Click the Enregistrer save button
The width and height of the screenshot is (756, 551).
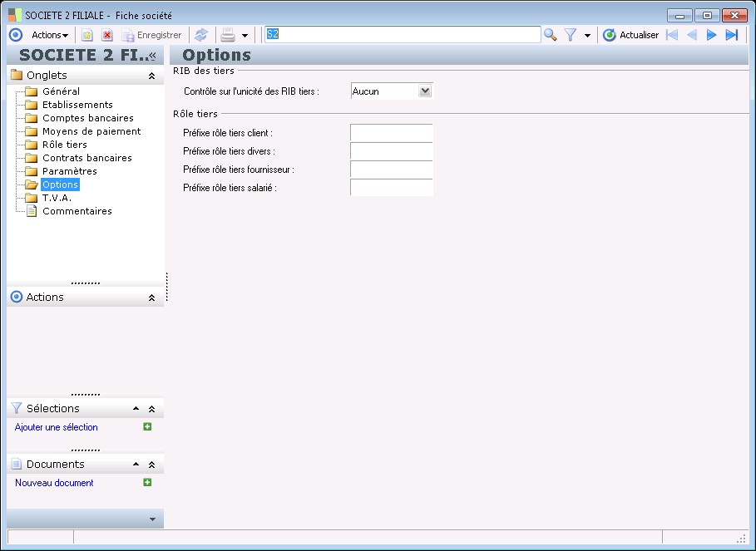[152, 35]
